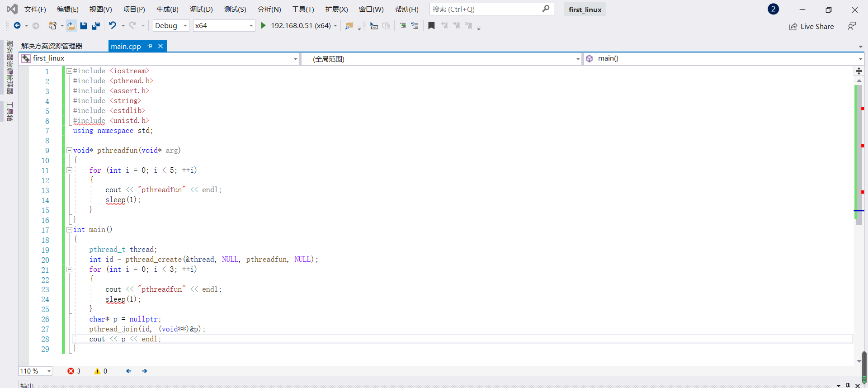Open the main() member dropdown

[724, 59]
